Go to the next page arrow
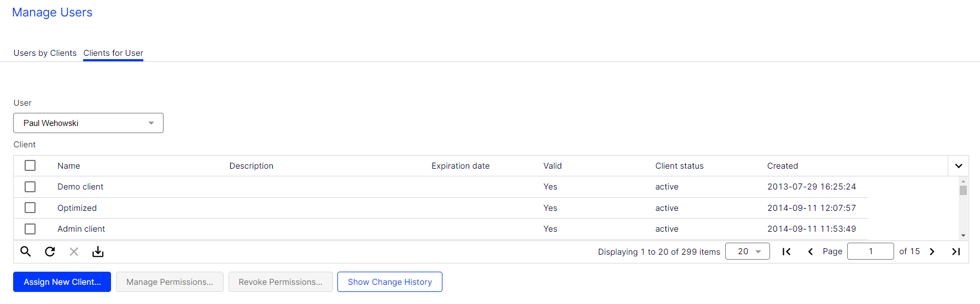 coord(932,251)
